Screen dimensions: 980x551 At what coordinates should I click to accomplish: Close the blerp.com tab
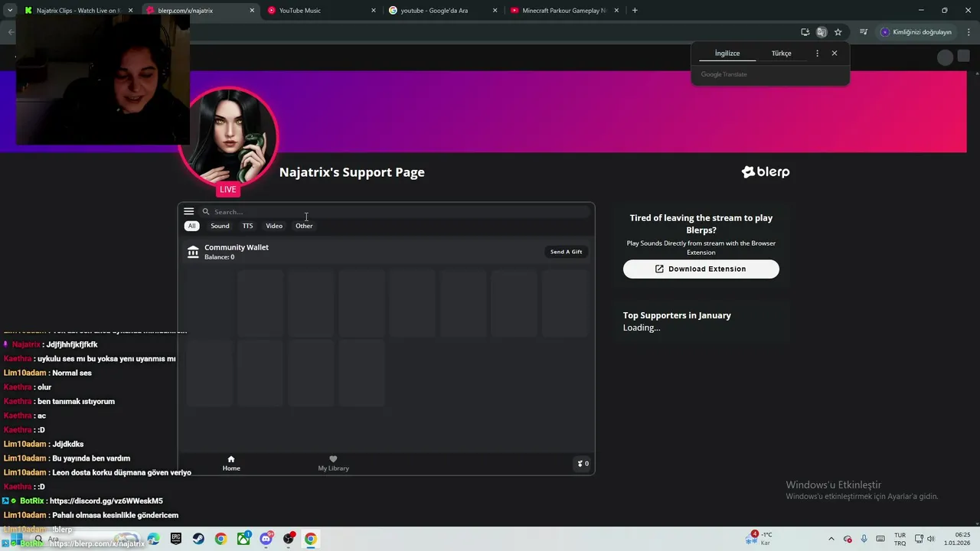(x=252, y=11)
